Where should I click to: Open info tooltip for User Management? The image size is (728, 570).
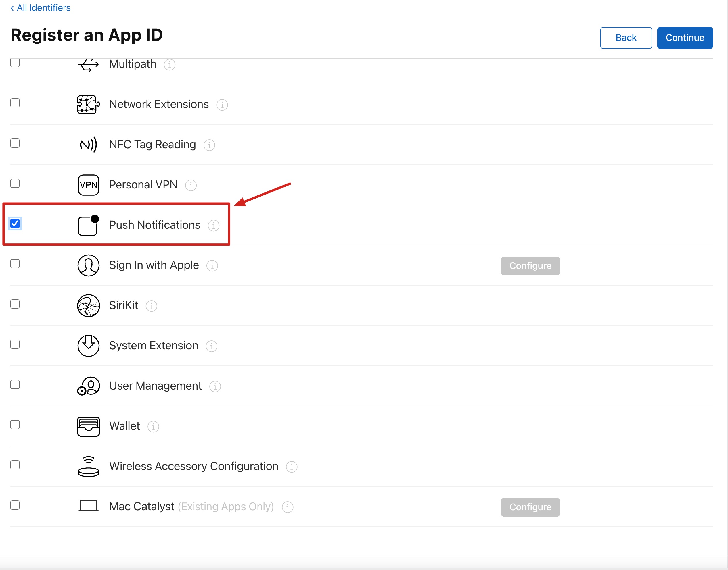215,386
